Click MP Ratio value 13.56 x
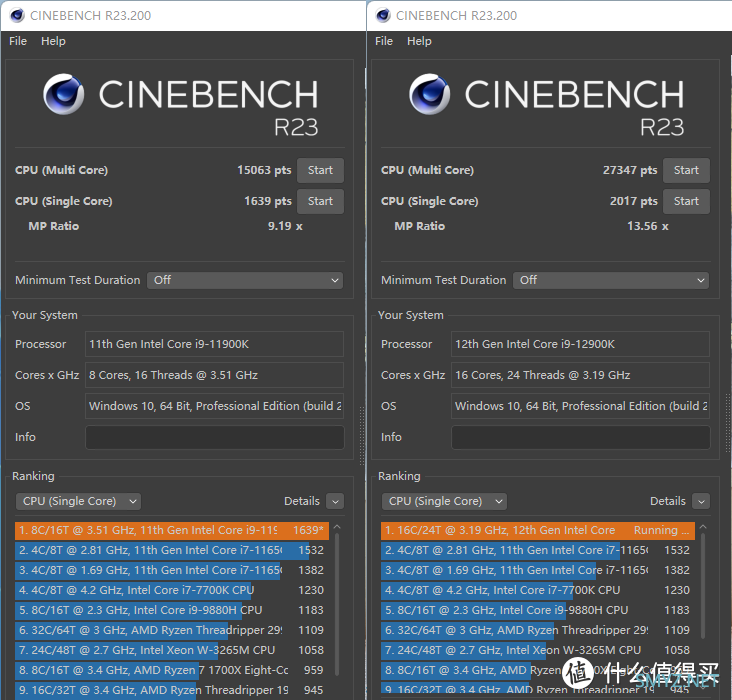 [648, 226]
